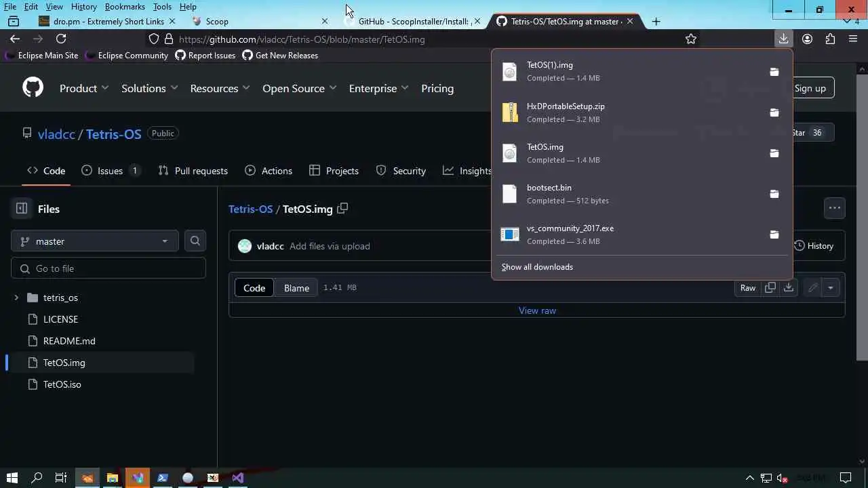Open the file History link
Viewport: 868px width, 488px height.
click(x=813, y=246)
